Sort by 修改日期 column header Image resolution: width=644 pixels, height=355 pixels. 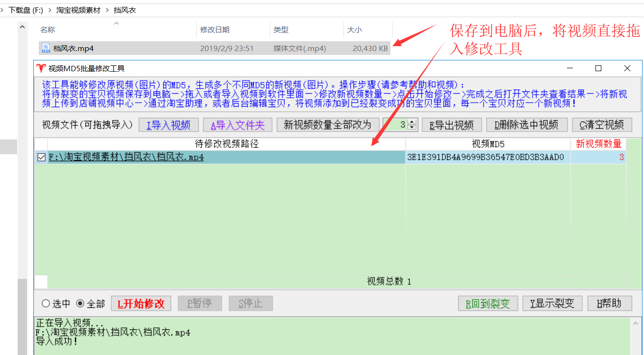(215, 30)
